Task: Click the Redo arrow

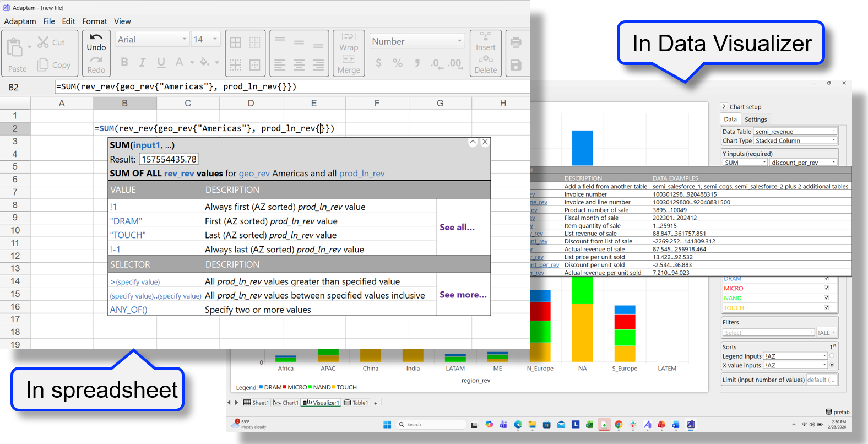Action: coord(96,59)
